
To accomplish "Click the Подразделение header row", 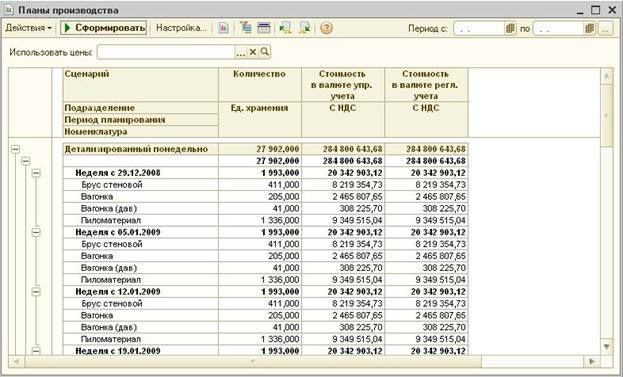I will click(141, 108).
